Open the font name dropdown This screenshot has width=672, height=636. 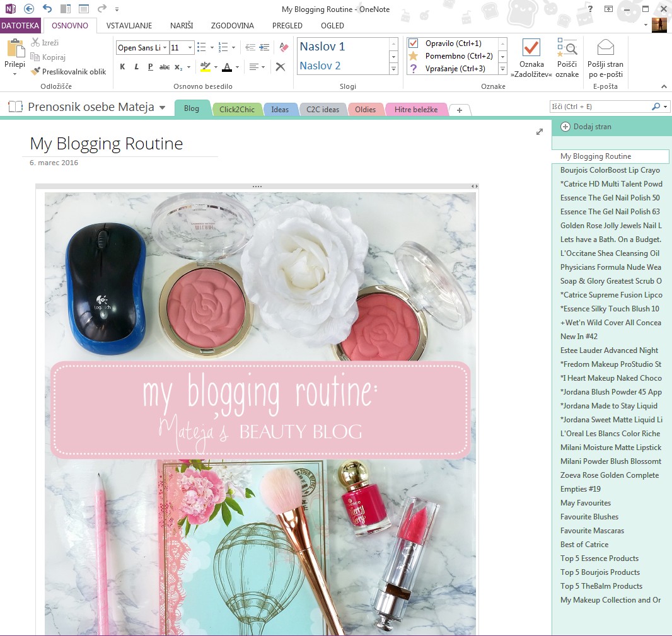pos(165,47)
